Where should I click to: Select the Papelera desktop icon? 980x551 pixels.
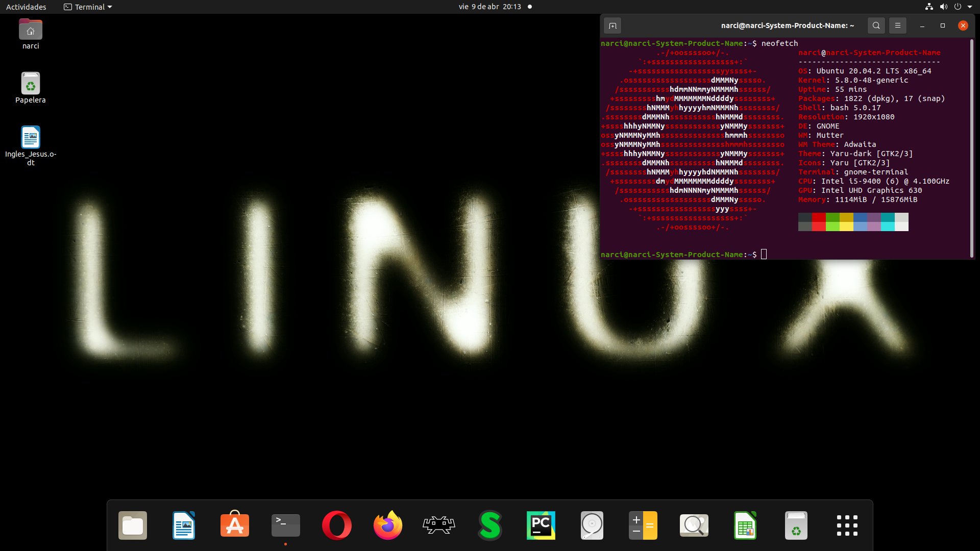pos(31,84)
